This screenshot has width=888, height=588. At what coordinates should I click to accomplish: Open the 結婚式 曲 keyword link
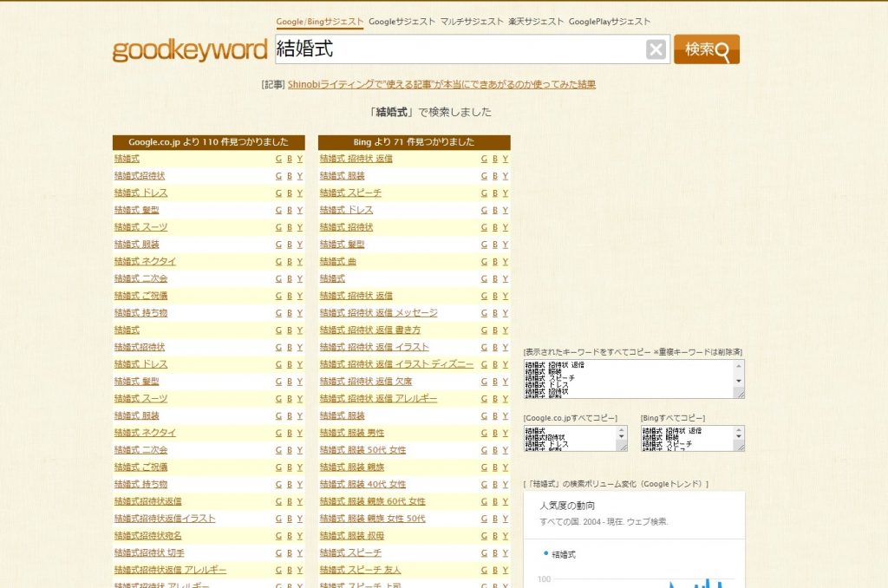point(338,261)
